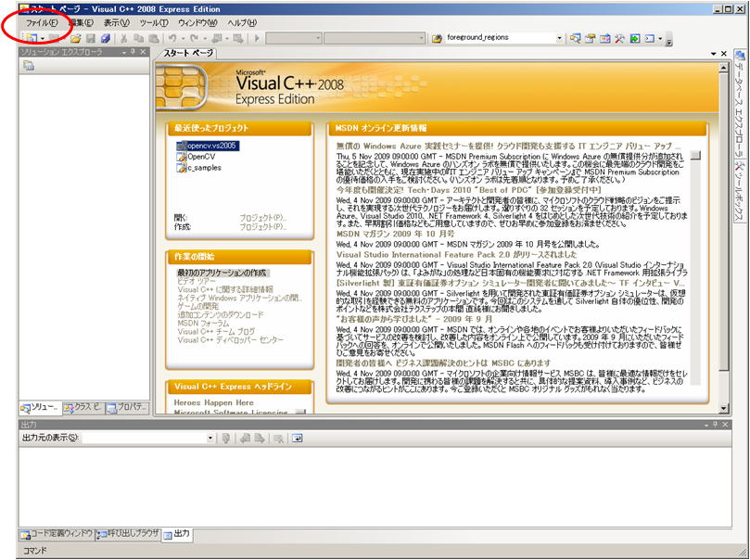This screenshot has width=750, height=560.
Task: Click the Open File folder icon
Action: (x=76, y=38)
